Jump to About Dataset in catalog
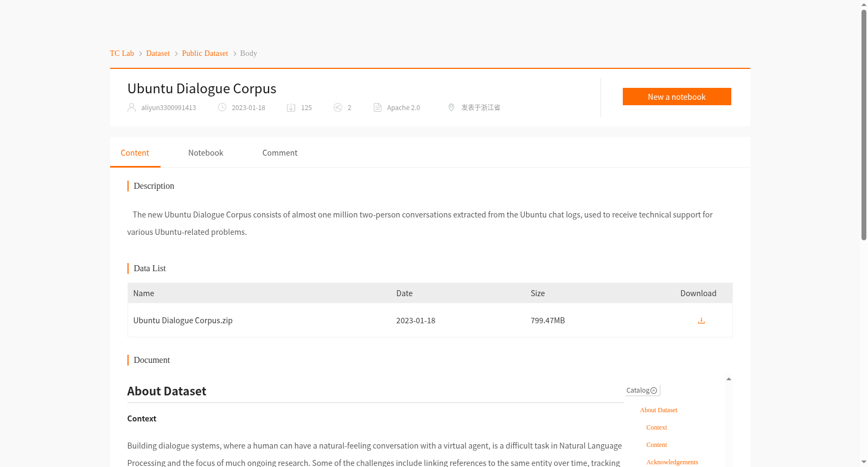The image size is (868, 467). (x=659, y=410)
